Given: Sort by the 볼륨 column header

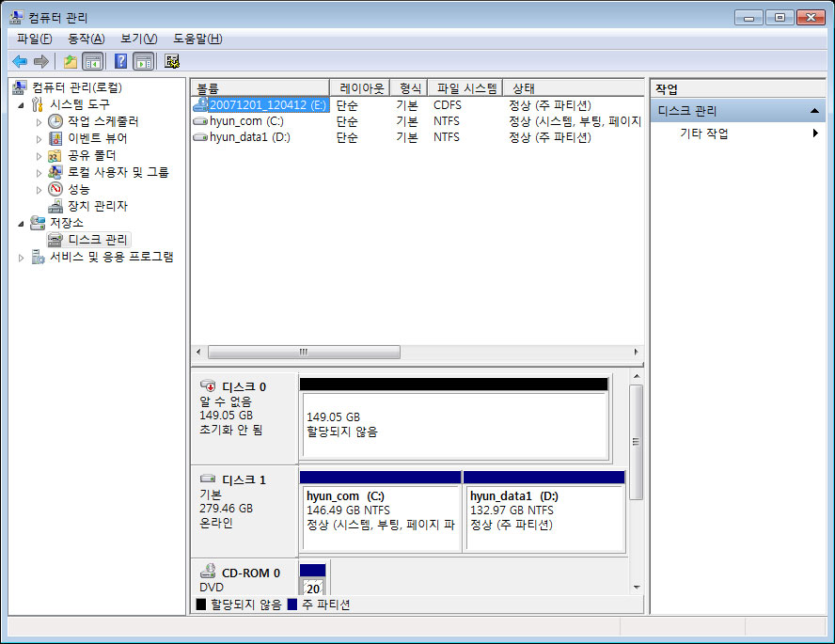Looking at the screenshot, I should (x=260, y=87).
